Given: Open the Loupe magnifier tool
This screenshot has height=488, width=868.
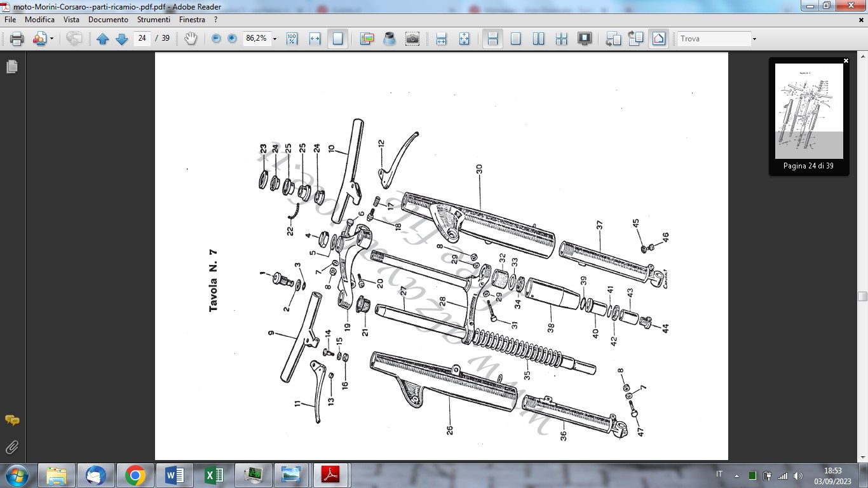Looking at the screenshot, I should click(390, 39).
